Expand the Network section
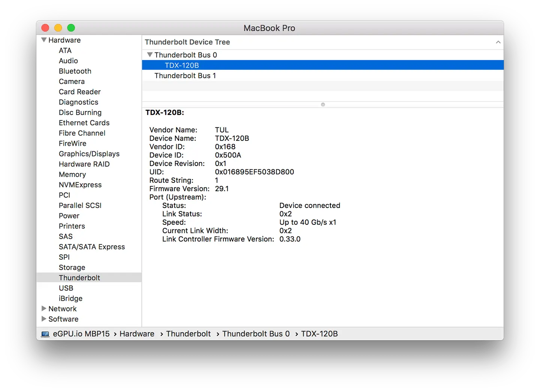Viewport: 540px width, 392px height. coord(44,308)
